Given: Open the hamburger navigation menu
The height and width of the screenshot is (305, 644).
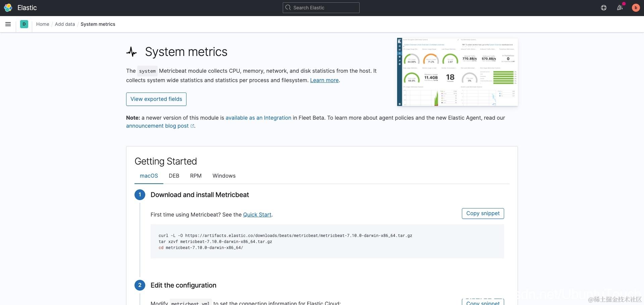Looking at the screenshot, I should coord(8,24).
